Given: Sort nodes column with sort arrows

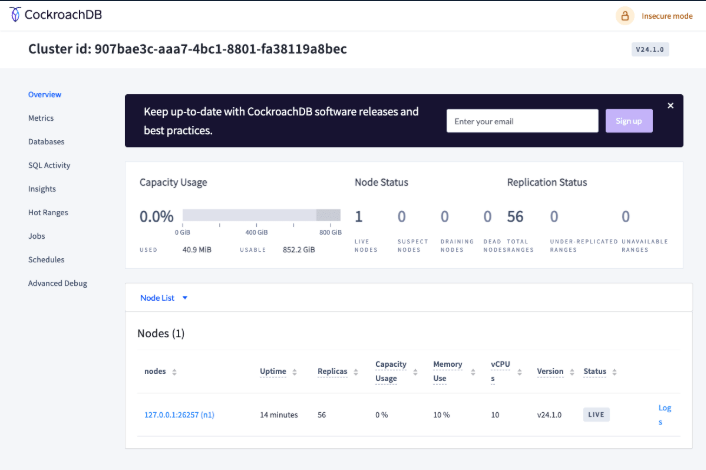Looking at the screenshot, I should tap(174, 372).
